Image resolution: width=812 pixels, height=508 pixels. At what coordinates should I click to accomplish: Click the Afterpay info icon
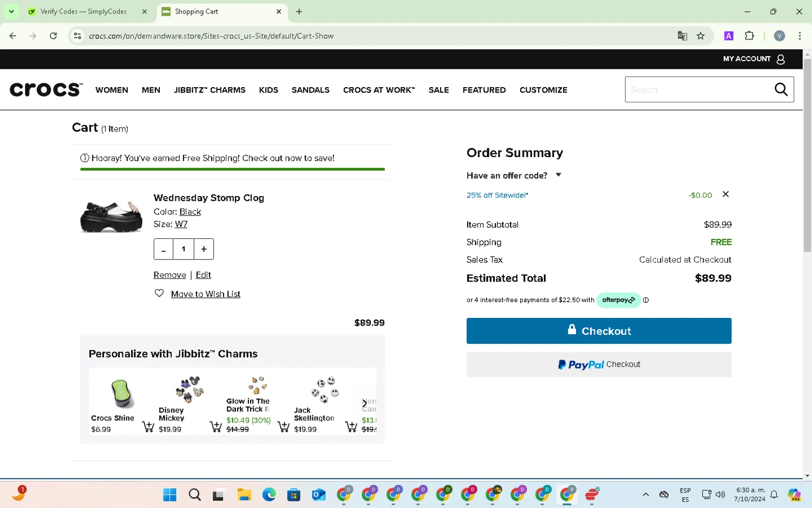tap(646, 300)
